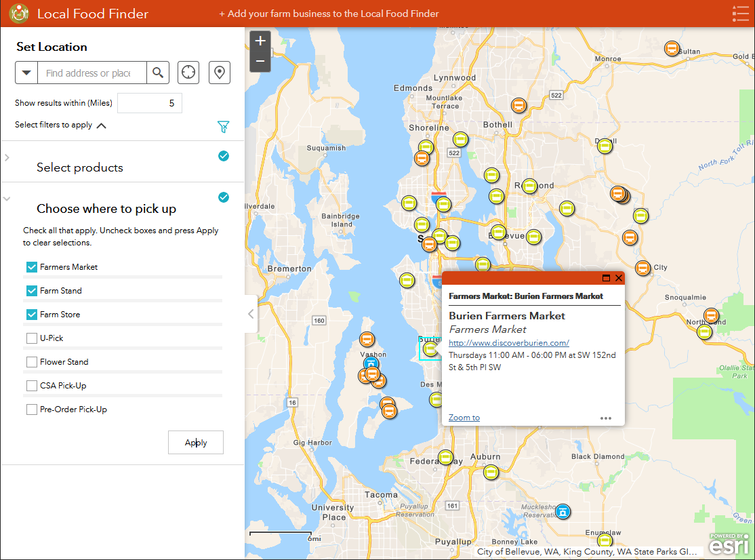Click the find my location crosshair icon
This screenshot has width=755, height=560.
[x=188, y=73]
